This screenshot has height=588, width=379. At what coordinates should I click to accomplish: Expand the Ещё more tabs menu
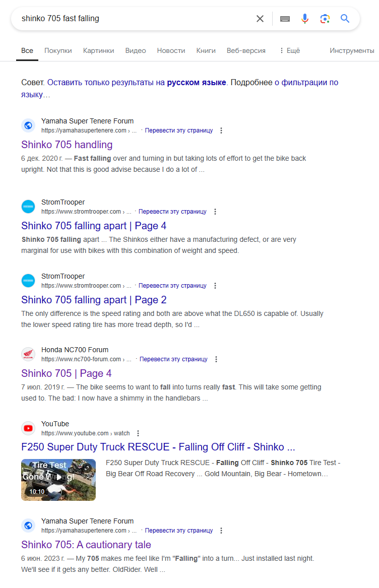coord(290,50)
